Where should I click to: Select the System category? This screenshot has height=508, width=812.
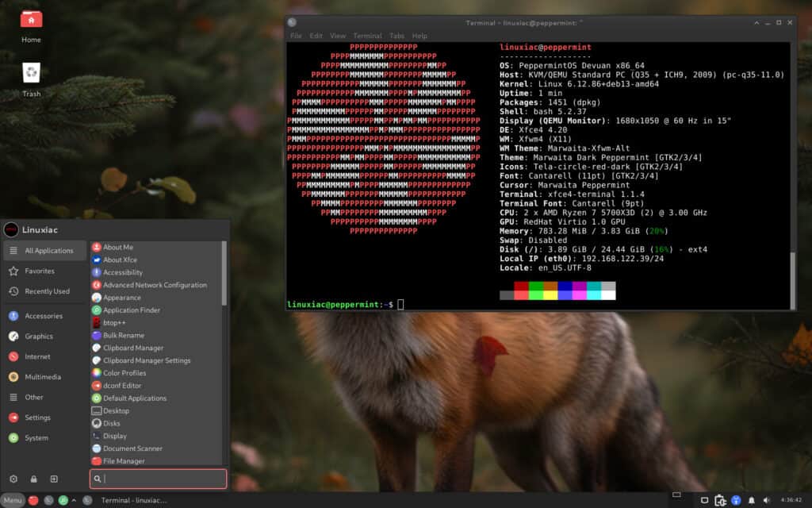point(45,438)
